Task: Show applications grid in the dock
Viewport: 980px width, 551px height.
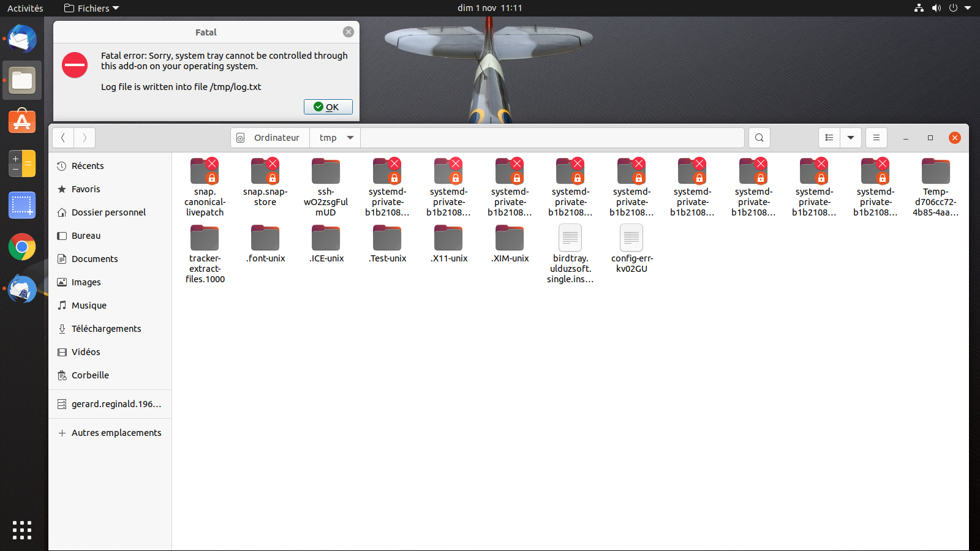Action: point(22,530)
